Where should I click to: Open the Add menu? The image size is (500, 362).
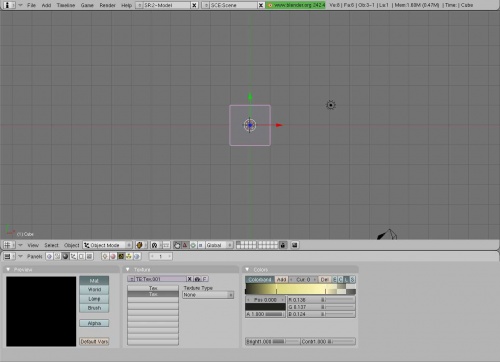click(46, 5)
